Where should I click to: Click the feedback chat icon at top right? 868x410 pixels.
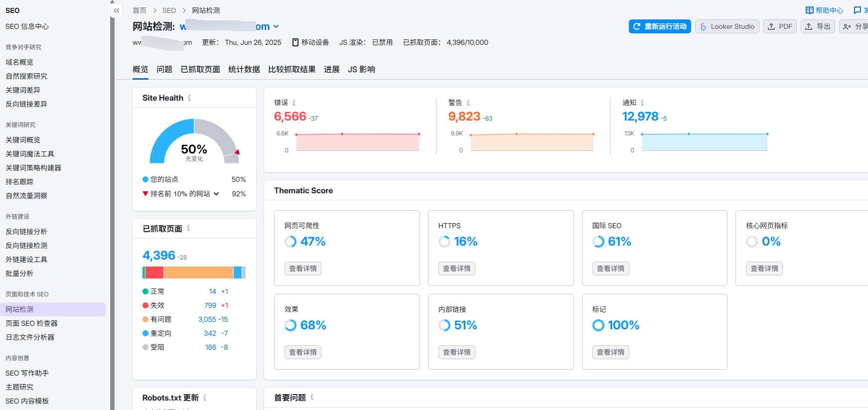tap(858, 10)
